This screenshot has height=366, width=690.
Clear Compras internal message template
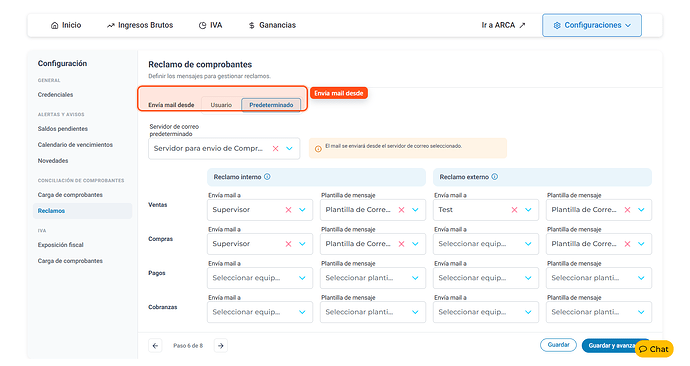[401, 244]
